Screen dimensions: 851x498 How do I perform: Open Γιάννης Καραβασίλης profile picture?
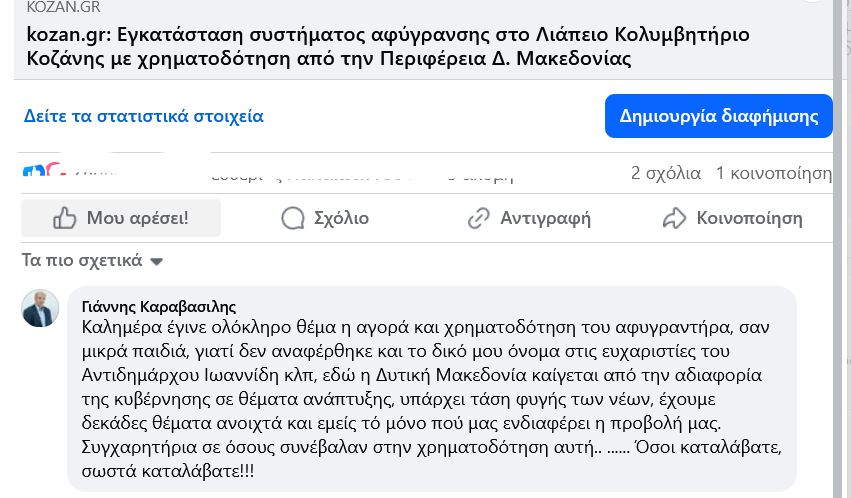click(40, 308)
